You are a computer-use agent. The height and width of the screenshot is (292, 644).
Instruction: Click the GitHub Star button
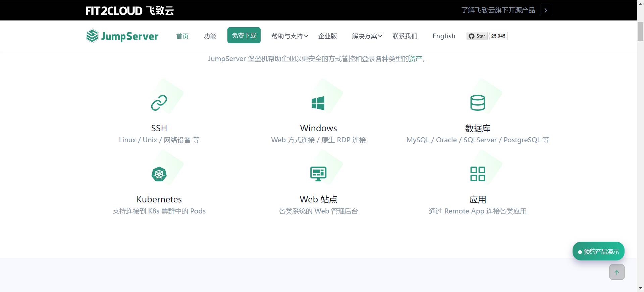[x=477, y=36]
